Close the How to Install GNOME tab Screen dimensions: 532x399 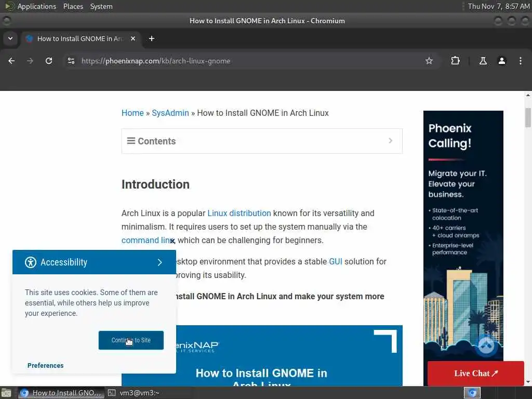(133, 38)
